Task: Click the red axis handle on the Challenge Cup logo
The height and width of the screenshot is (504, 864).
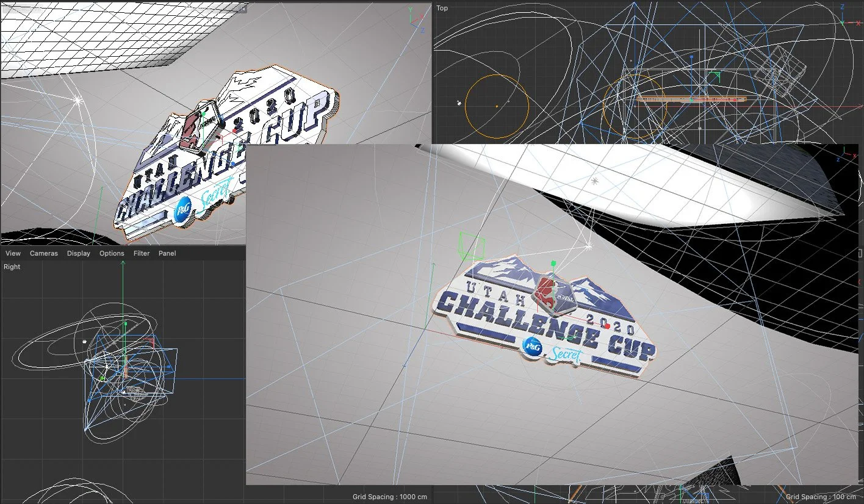Action: (607, 326)
